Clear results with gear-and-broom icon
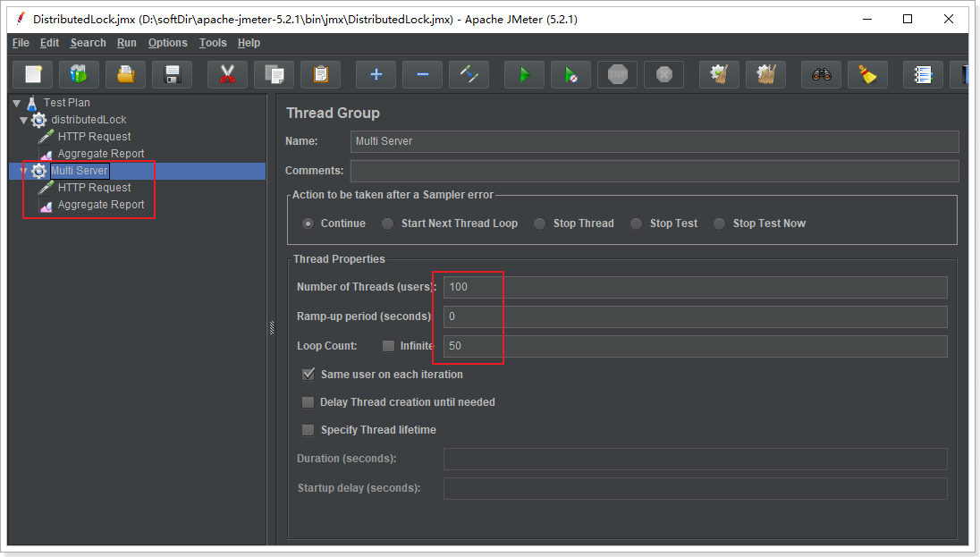 (720, 74)
